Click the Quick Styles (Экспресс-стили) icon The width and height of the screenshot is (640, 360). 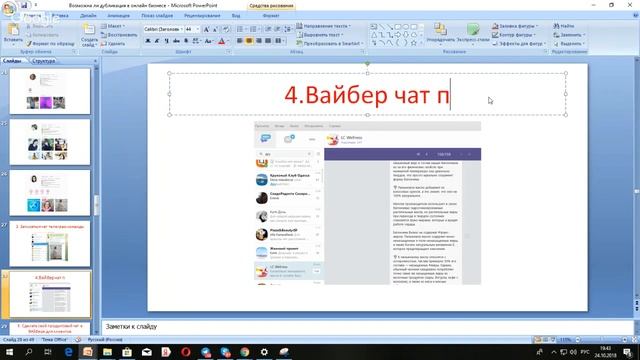(473, 29)
